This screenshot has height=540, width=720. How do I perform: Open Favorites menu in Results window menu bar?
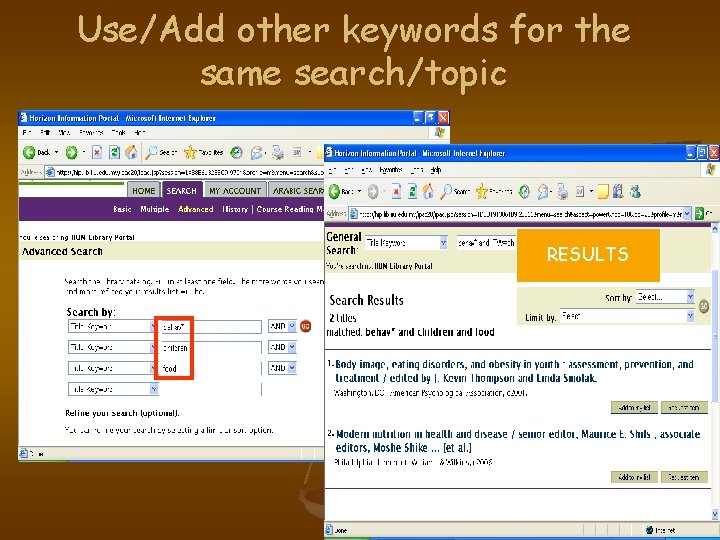(391, 170)
